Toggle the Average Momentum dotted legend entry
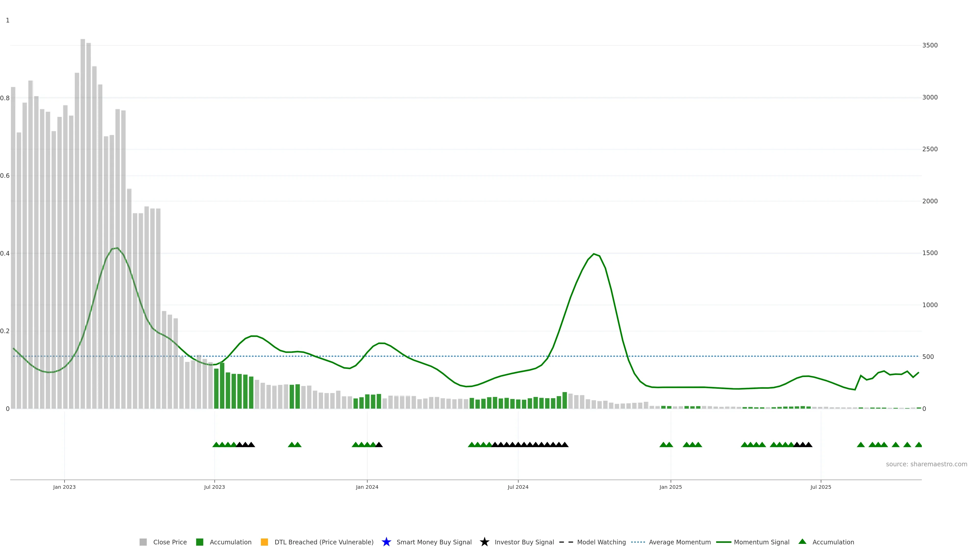The height and width of the screenshot is (551, 980). [638, 542]
